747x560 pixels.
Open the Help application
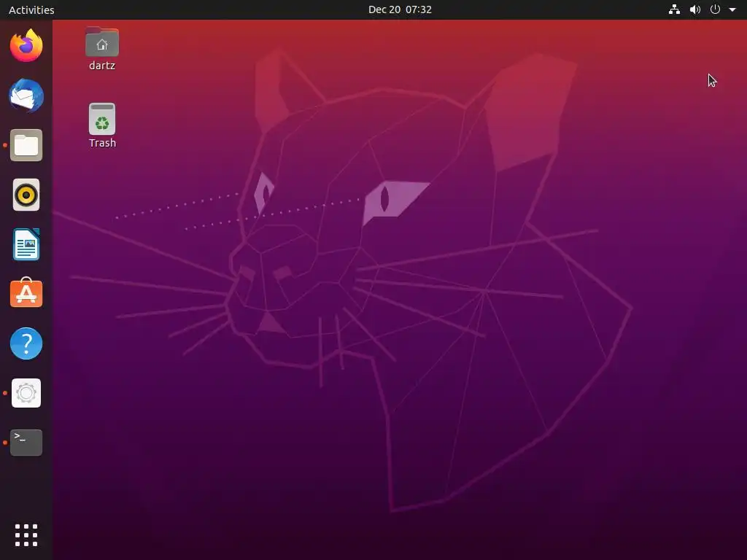click(x=26, y=343)
